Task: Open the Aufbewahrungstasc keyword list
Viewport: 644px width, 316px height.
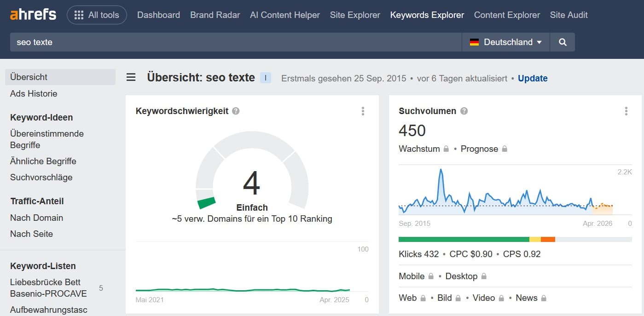Action: pyautogui.click(x=49, y=310)
